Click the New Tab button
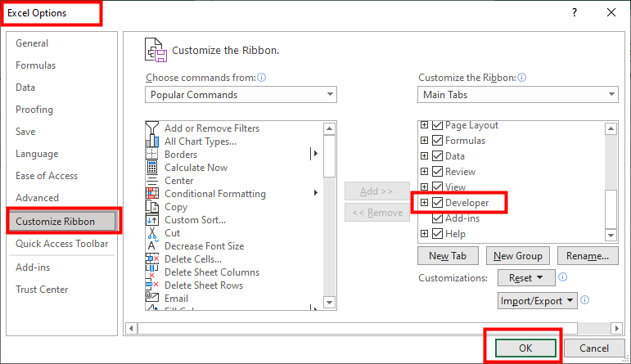The image size is (631, 364). coord(448,256)
